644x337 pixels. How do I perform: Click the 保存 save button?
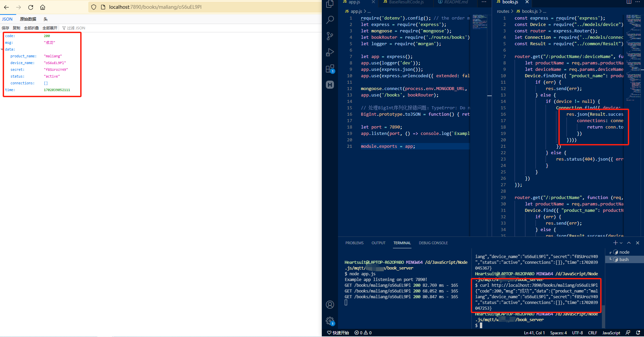coord(5,28)
